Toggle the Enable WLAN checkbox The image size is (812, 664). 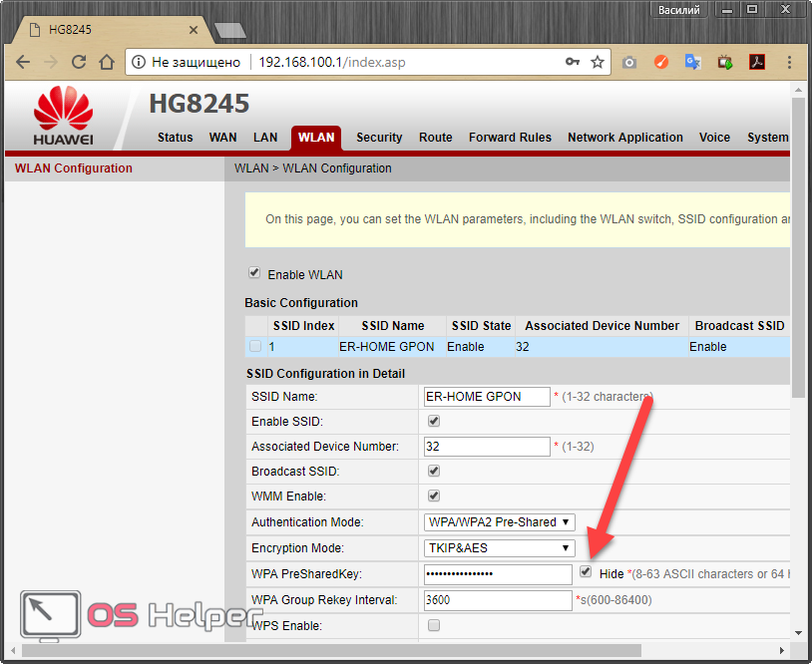(254, 273)
